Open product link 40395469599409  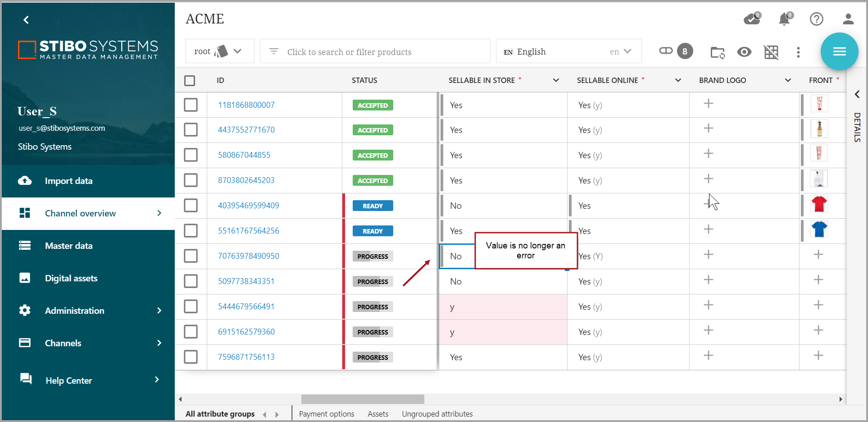248,206
